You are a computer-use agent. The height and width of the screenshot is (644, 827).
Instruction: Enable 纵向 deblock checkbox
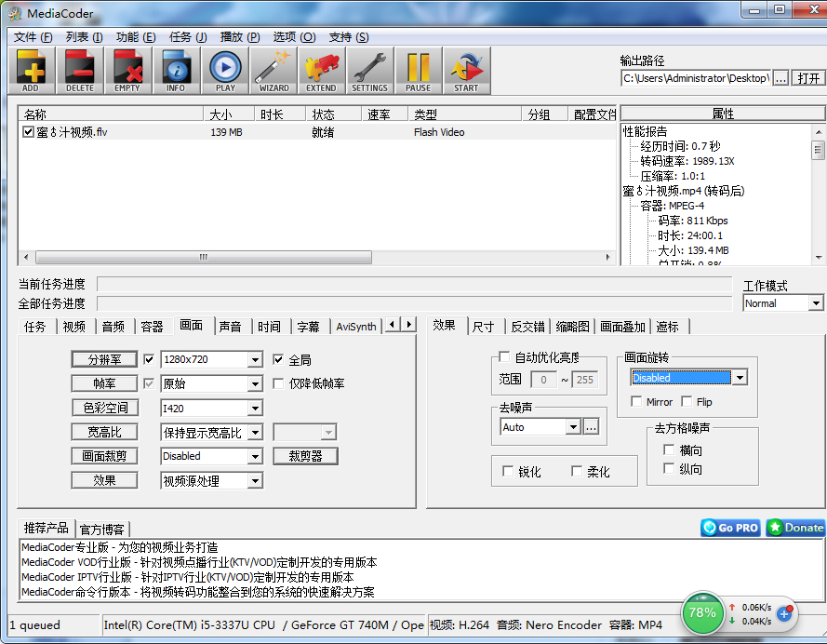(x=669, y=468)
